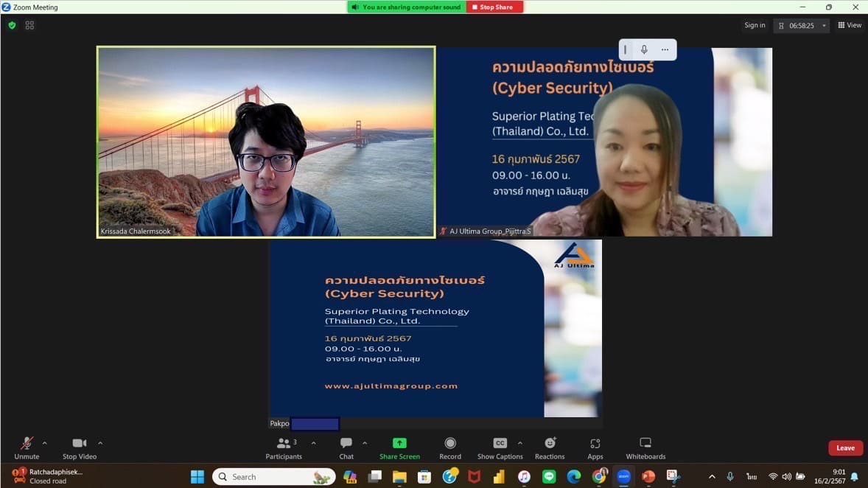Open the View layout menu
The height and width of the screenshot is (488, 868).
click(x=850, y=26)
